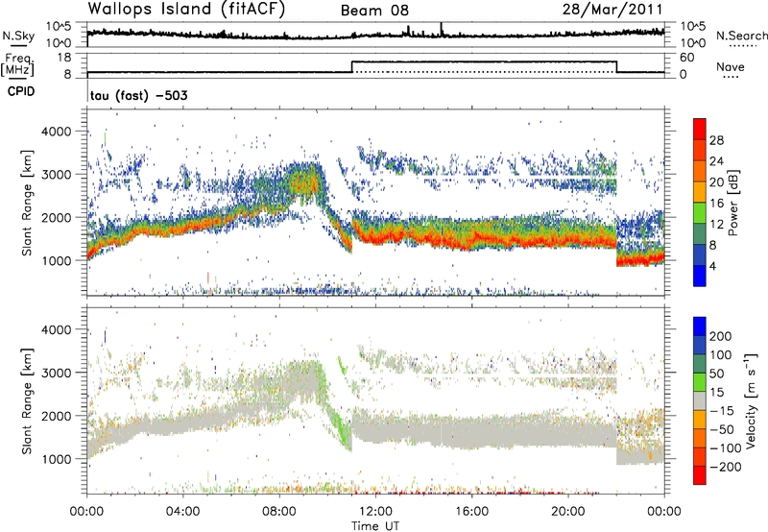Click the 'Wallops Island (fitACF)' plot title
This screenshot has height=532, width=768.
pyautogui.click(x=185, y=9)
